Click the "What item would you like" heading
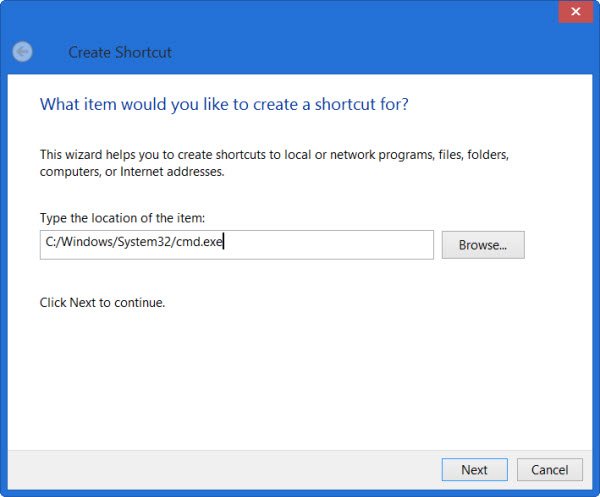 (224, 104)
